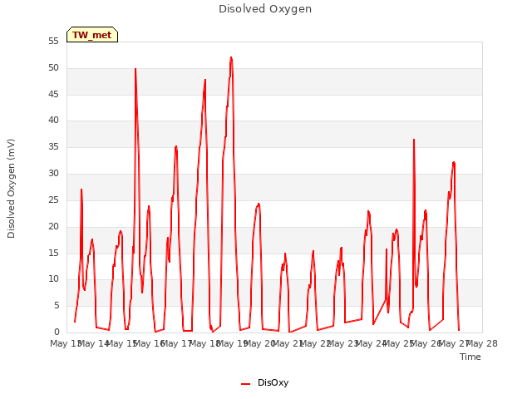
Task: Click the May 20 x-axis tick label
Action: tap(259, 344)
